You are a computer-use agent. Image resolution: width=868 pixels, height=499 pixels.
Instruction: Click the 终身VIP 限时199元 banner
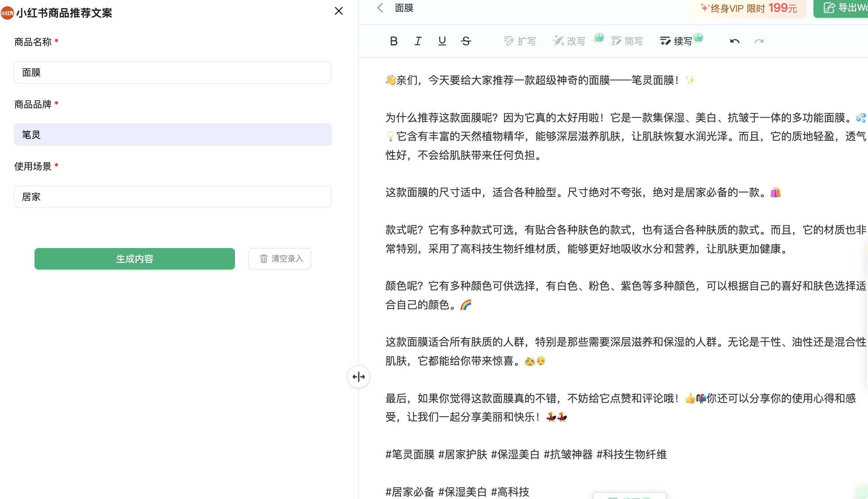748,8
